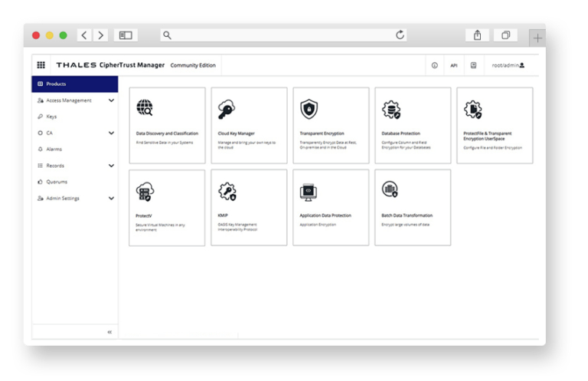
Task: Click the Application Data Protection monitor icon
Action: pos(309,192)
